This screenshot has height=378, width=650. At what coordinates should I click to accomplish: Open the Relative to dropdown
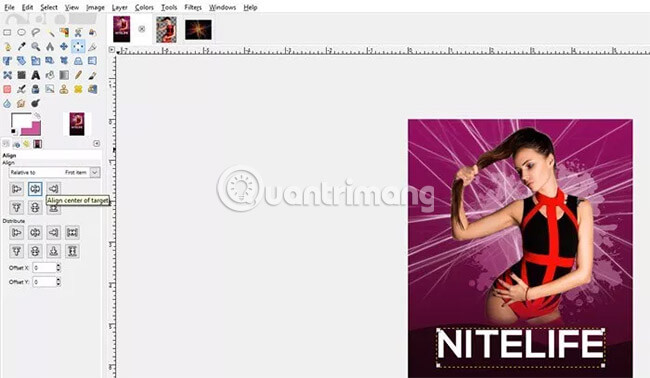(54, 172)
